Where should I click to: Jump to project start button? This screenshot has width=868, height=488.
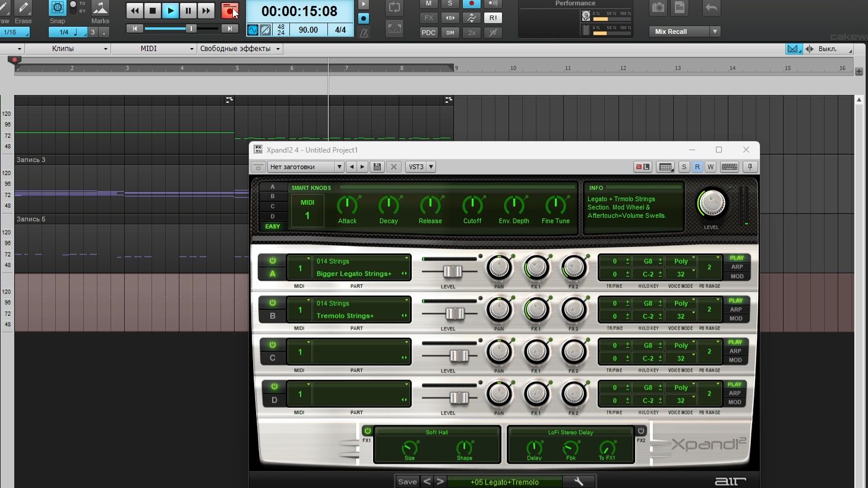135,28
